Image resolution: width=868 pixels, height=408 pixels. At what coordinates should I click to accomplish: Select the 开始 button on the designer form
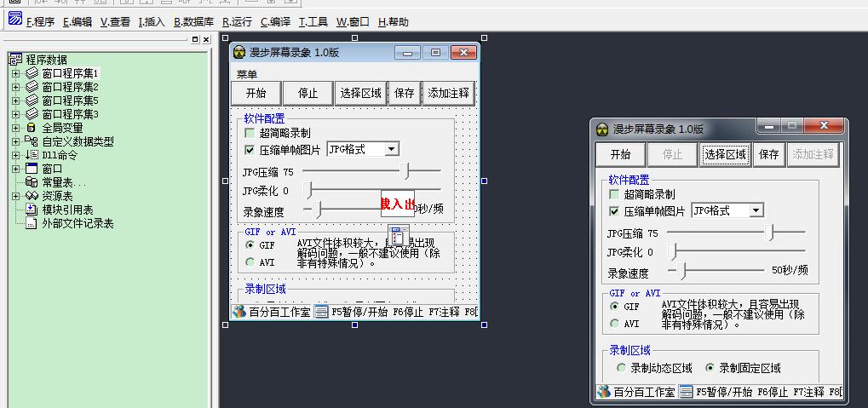coord(256,93)
